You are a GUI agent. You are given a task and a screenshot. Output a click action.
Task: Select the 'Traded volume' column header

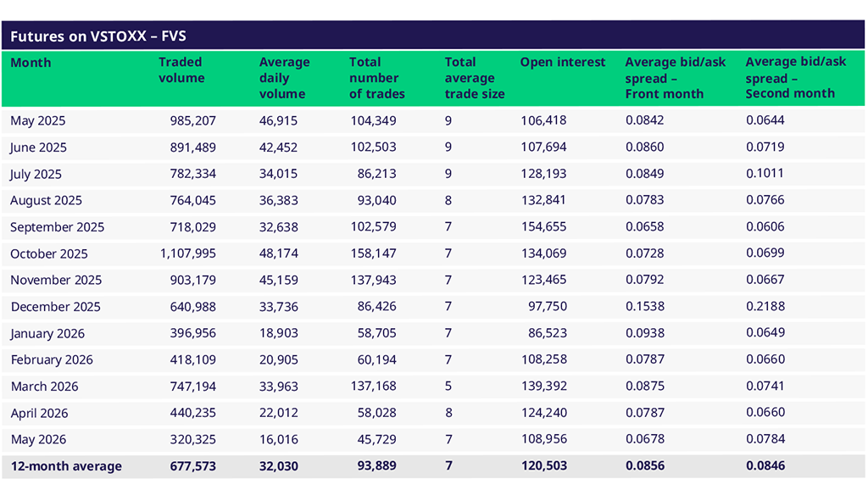(181, 70)
